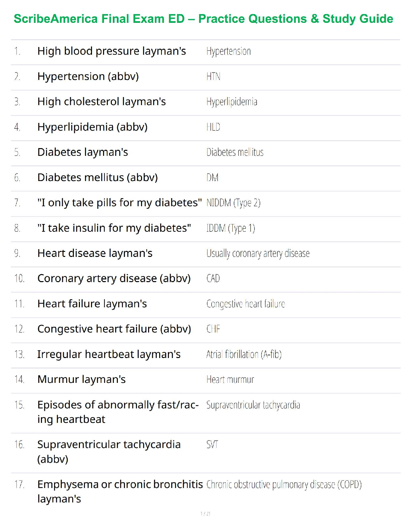Select the 'High blood pressure layman's' term
Image resolution: width=411 pixels, height=532 pixels.
pos(111,51)
